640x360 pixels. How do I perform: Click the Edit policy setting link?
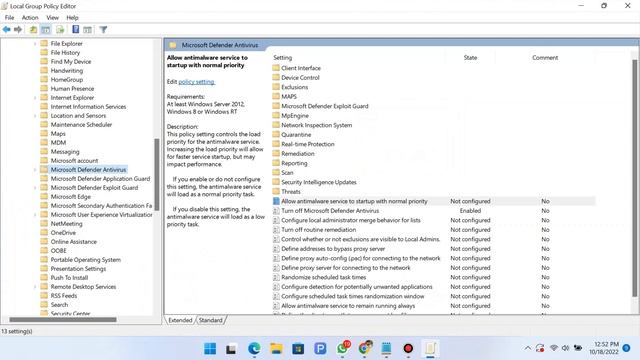coord(196,82)
